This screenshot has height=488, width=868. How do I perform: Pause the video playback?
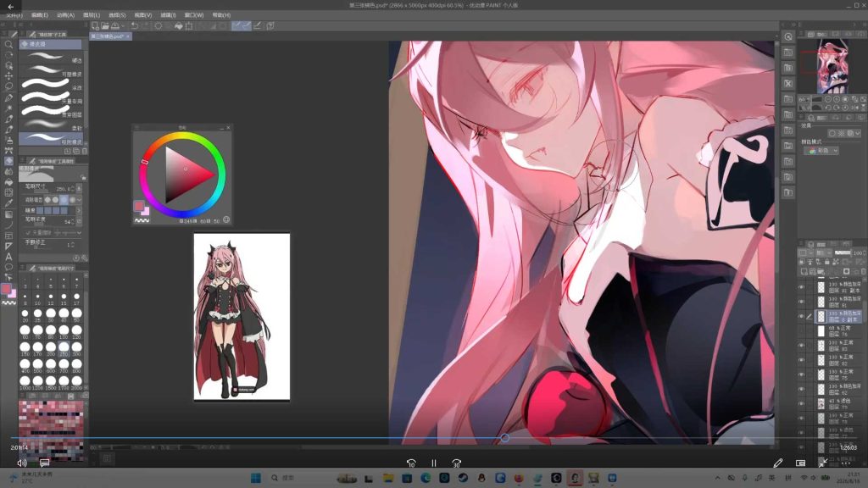pos(433,463)
